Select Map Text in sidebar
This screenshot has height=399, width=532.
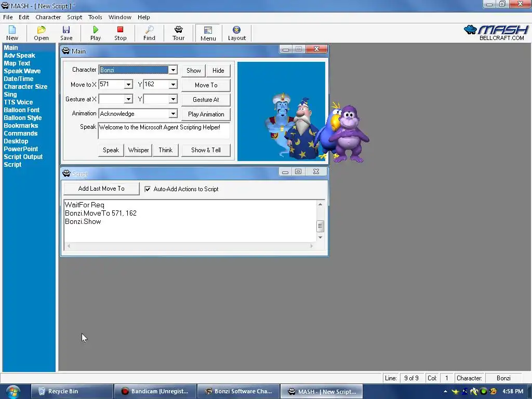point(17,63)
